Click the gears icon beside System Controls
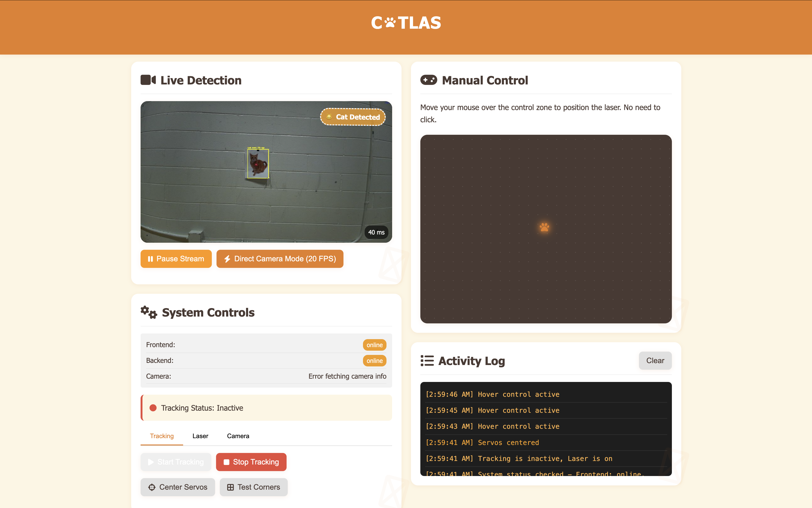The image size is (812, 508). (149, 312)
